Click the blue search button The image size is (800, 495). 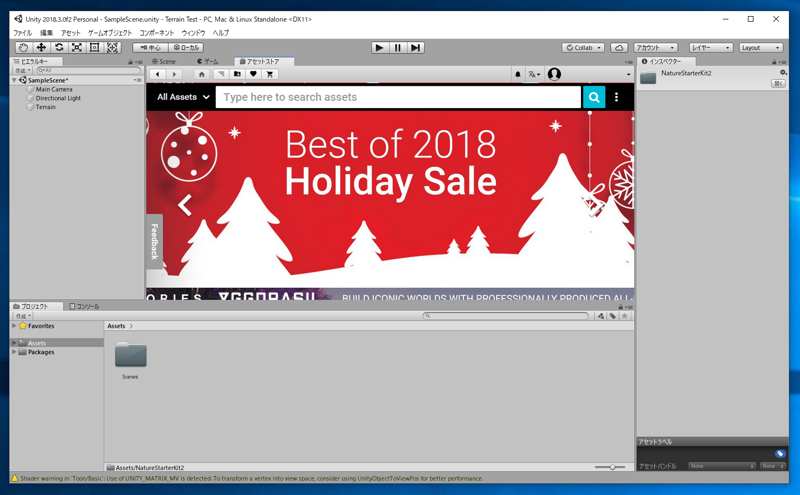[594, 97]
